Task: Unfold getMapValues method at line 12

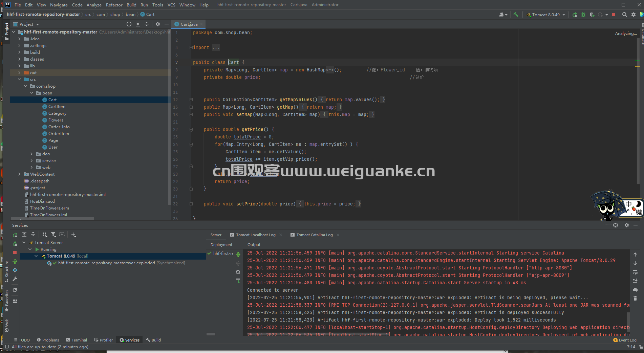Action: pos(191,100)
